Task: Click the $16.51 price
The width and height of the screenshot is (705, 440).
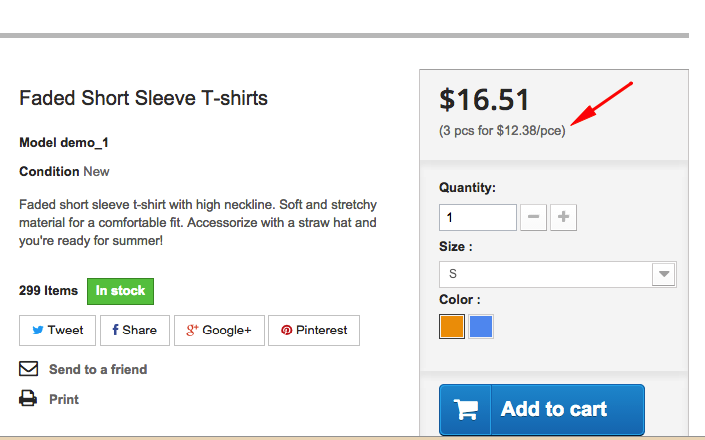Action: (x=484, y=100)
